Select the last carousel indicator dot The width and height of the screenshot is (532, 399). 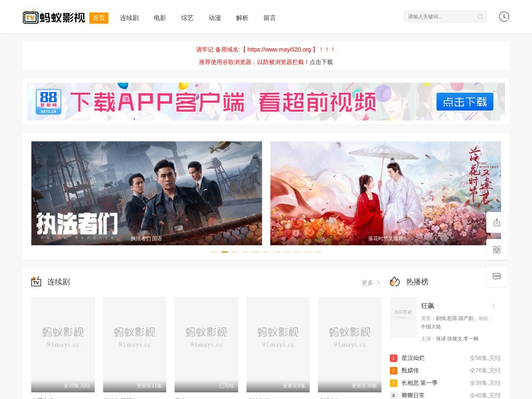click(x=318, y=252)
